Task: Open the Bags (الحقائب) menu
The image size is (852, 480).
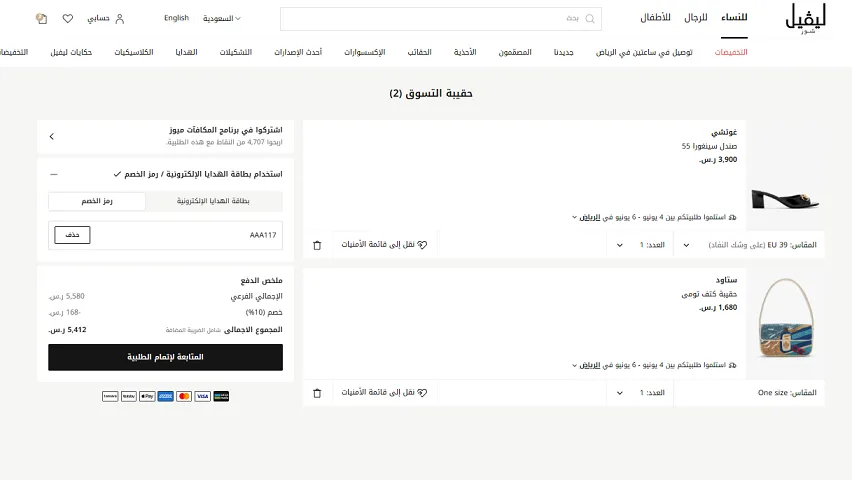Action: pos(419,52)
